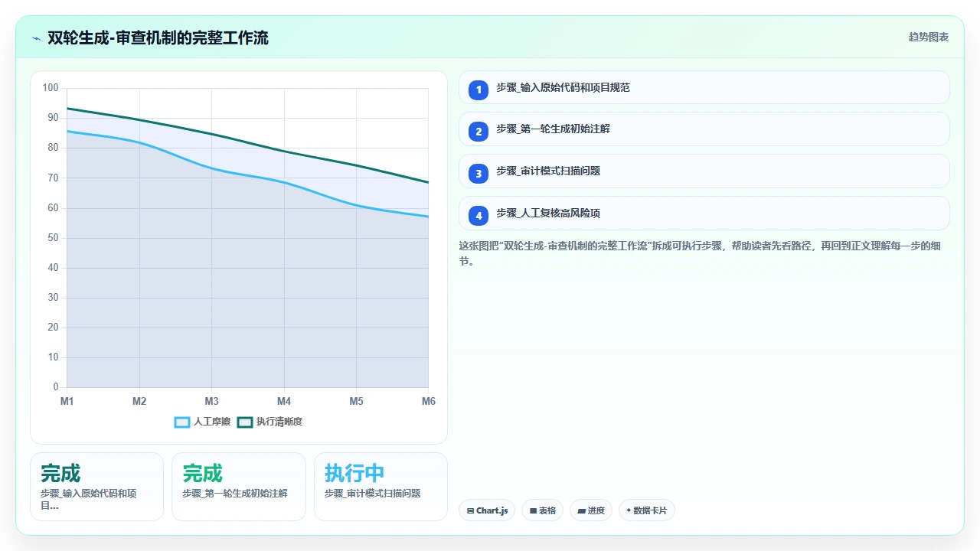
Task: Select the 完成 card for 第一轮生成初始注解
Action: point(238,487)
